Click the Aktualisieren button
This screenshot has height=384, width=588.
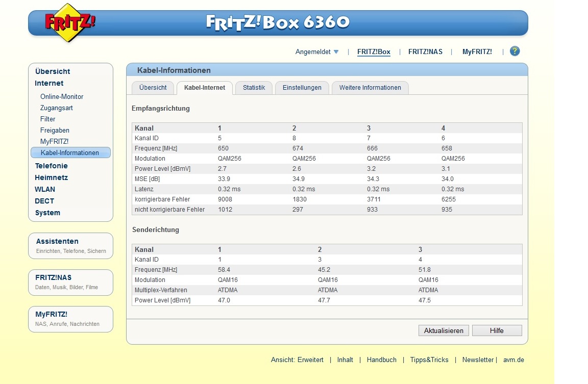point(444,330)
